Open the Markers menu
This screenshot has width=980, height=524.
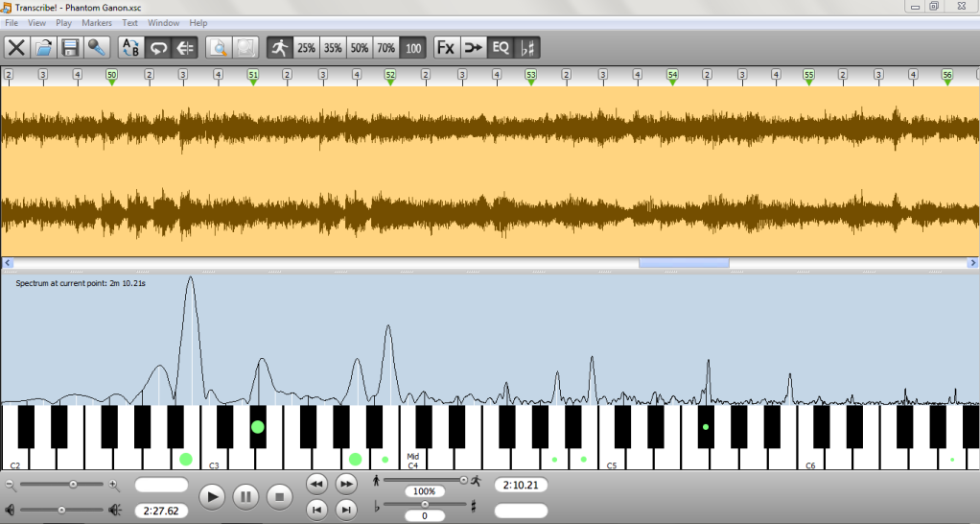(x=97, y=22)
